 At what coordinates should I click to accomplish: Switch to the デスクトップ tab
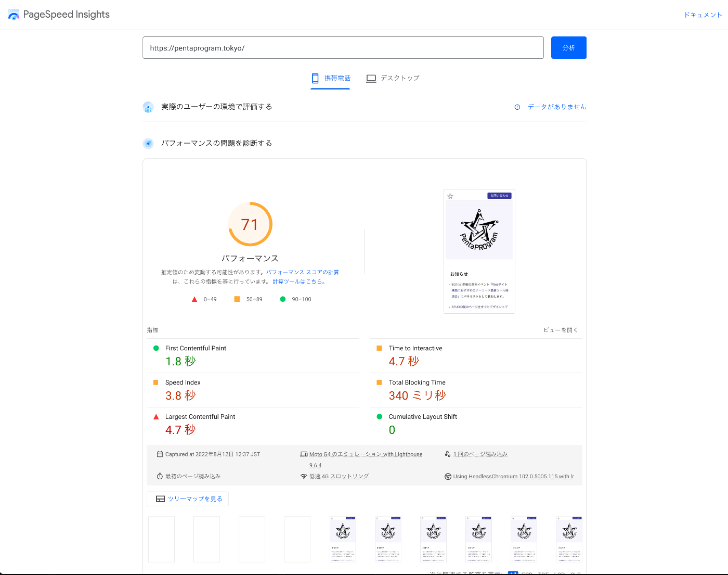[393, 78]
